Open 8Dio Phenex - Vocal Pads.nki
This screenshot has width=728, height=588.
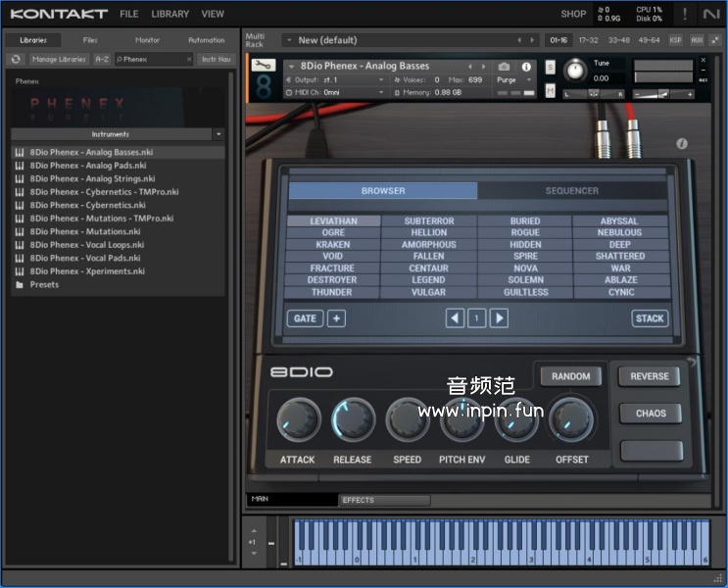(86, 258)
